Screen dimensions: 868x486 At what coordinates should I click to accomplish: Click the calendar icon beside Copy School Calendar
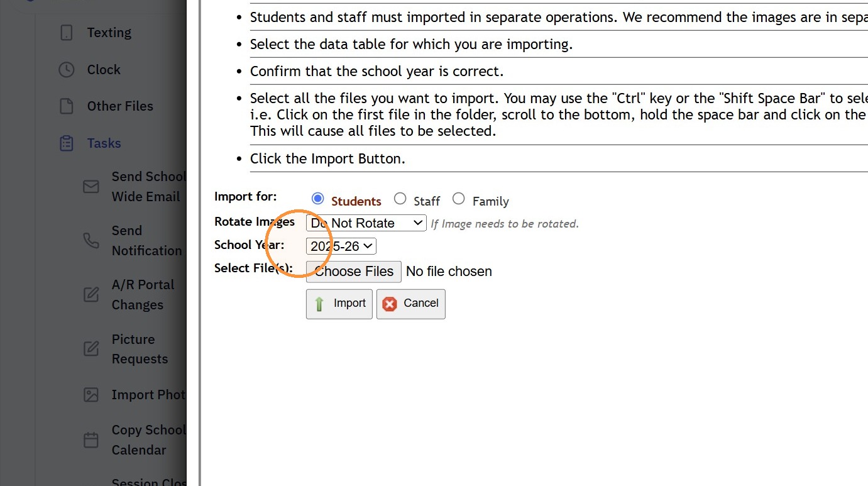(91, 440)
